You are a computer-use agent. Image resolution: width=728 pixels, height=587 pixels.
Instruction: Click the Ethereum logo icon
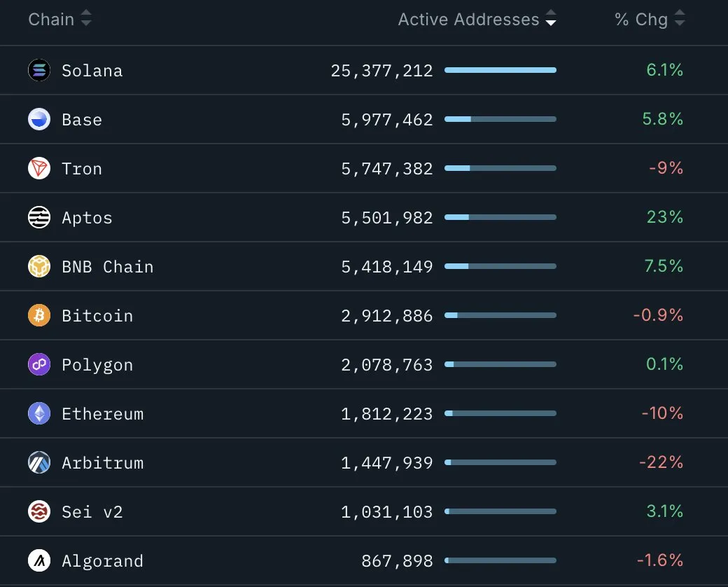coord(39,413)
